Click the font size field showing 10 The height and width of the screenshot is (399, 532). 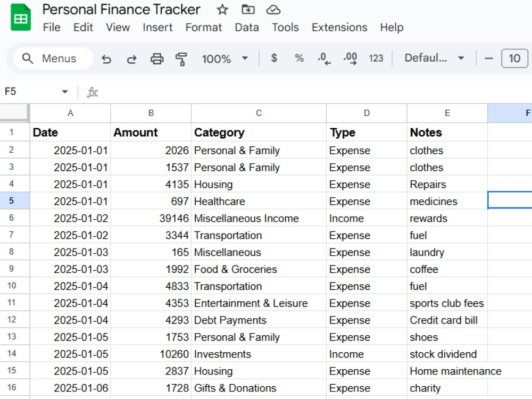(514, 59)
